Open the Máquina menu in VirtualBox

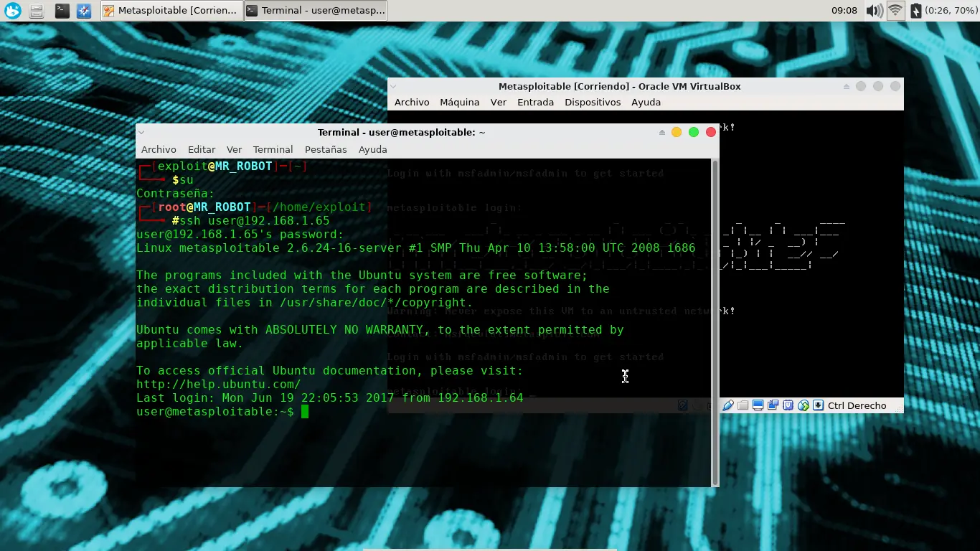(460, 103)
